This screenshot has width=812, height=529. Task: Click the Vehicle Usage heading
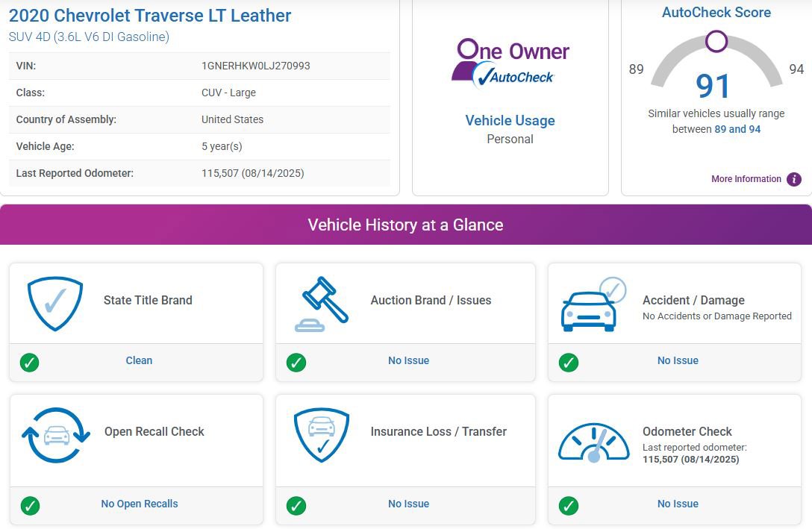click(x=510, y=121)
